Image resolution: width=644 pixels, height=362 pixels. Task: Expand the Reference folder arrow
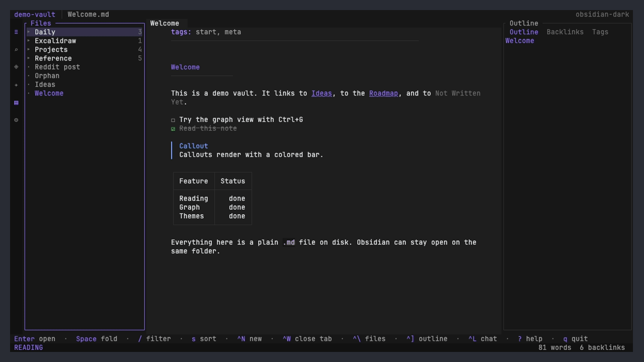point(29,58)
